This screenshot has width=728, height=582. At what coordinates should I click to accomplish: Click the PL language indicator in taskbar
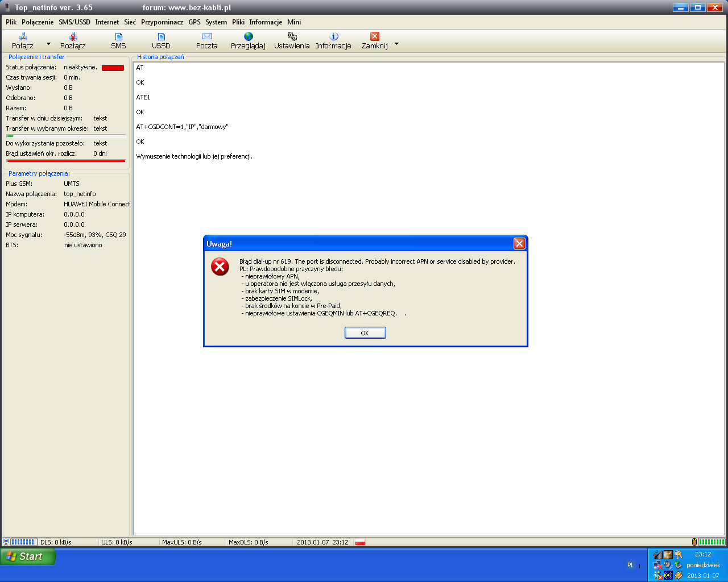[x=630, y=565]
